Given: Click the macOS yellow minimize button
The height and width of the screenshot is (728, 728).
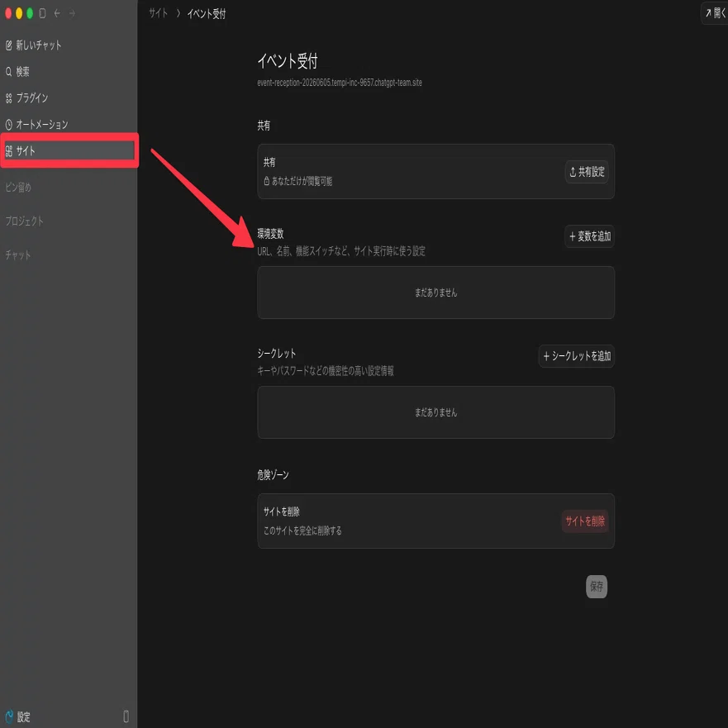Looking at the screenshot, I should click(19, 13).
